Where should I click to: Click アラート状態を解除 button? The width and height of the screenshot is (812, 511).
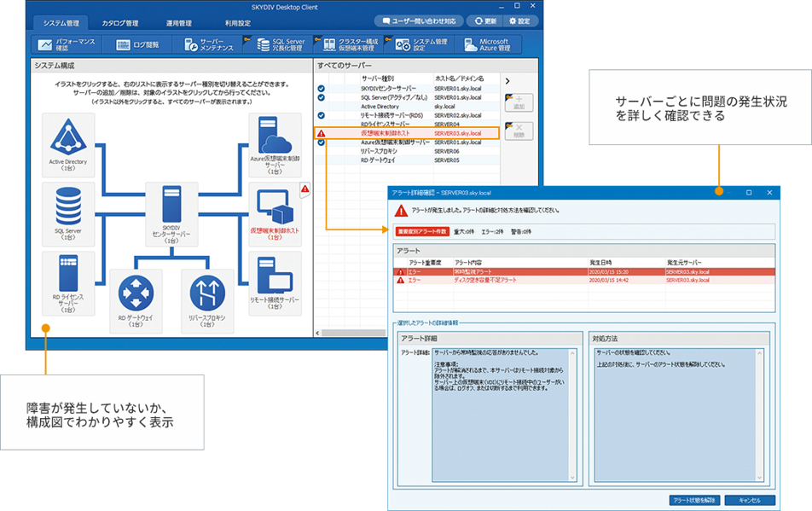pos(694,500)
